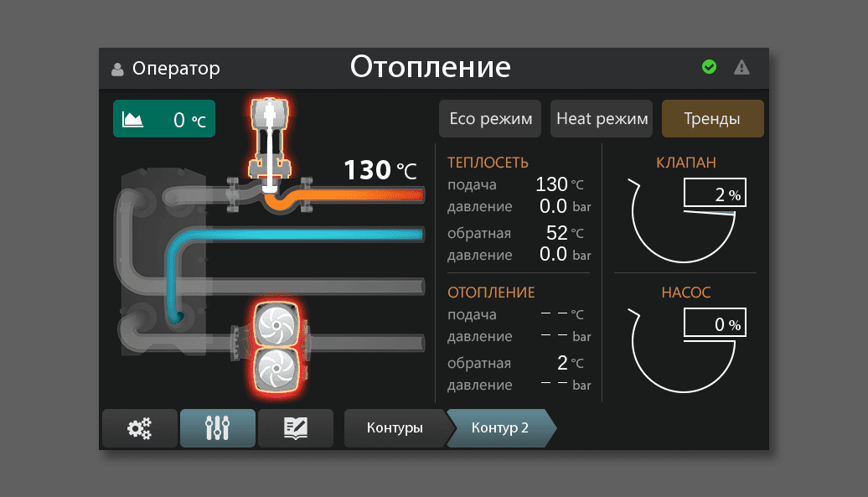Viewport: 868px width, 497px height.
Task: Click the НАСОС circular gauge
Action: 684,351
